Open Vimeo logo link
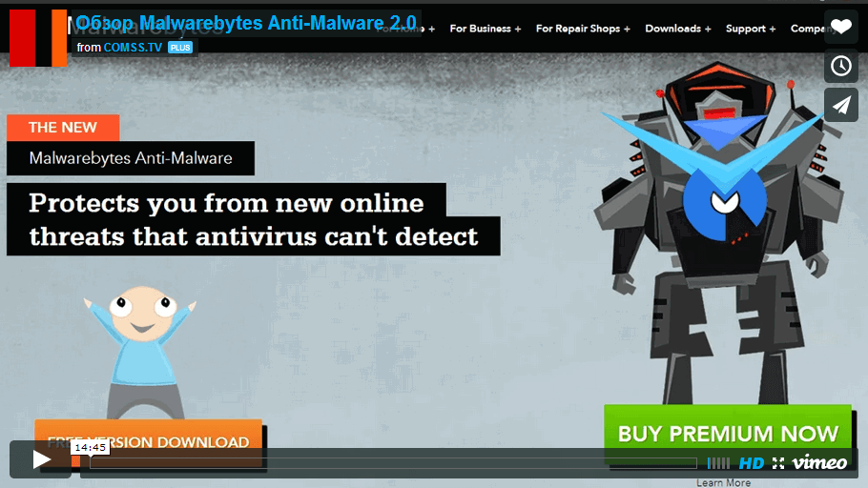 819,462
